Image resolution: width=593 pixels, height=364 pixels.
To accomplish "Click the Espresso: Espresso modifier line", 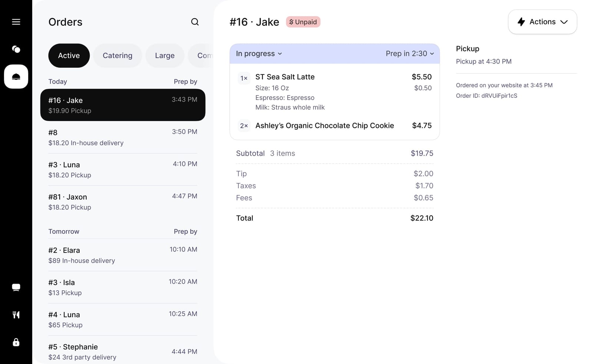I will pos(285,98).
